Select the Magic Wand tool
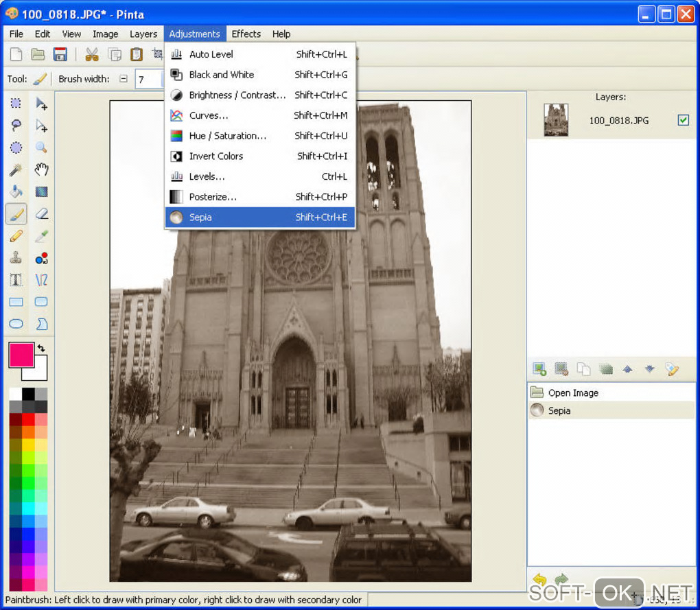 tap(16, 169)
